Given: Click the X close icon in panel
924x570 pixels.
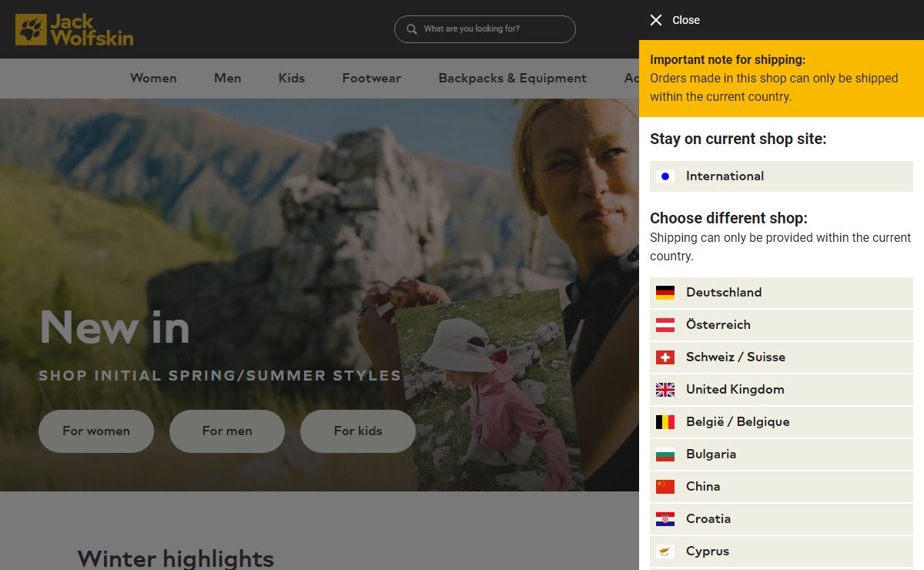Looking at the screenshot, I should [656, 20].
